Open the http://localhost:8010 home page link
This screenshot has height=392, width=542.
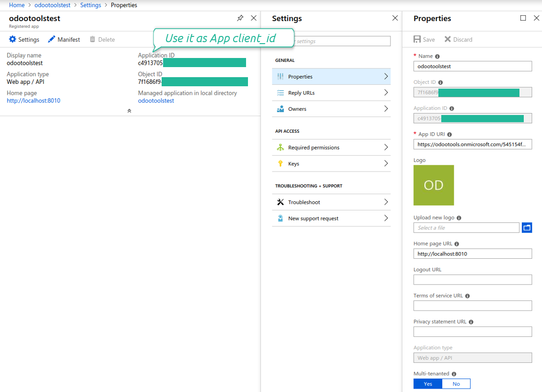pyautogui.click(x=34, y=101)
